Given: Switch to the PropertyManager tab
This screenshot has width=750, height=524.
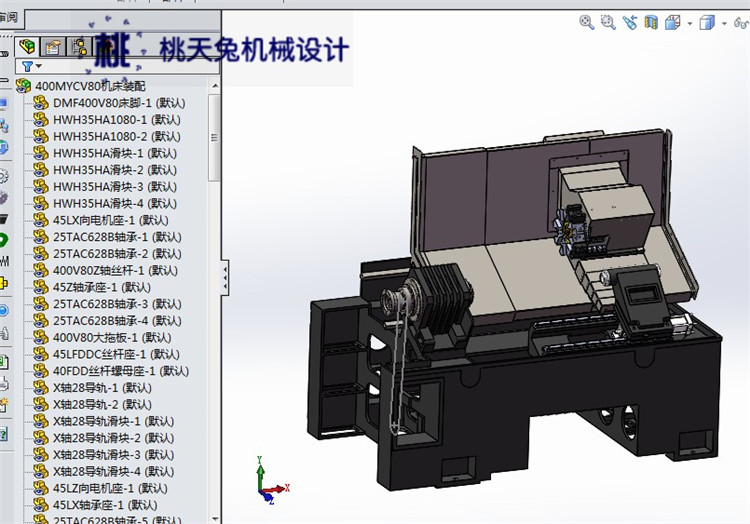Looking at the screenshot, I should (53, 46).
